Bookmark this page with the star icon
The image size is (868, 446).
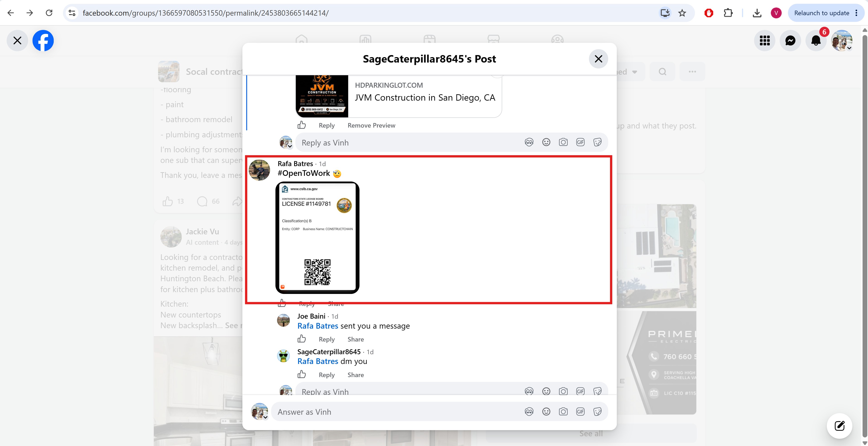(682, 13)
